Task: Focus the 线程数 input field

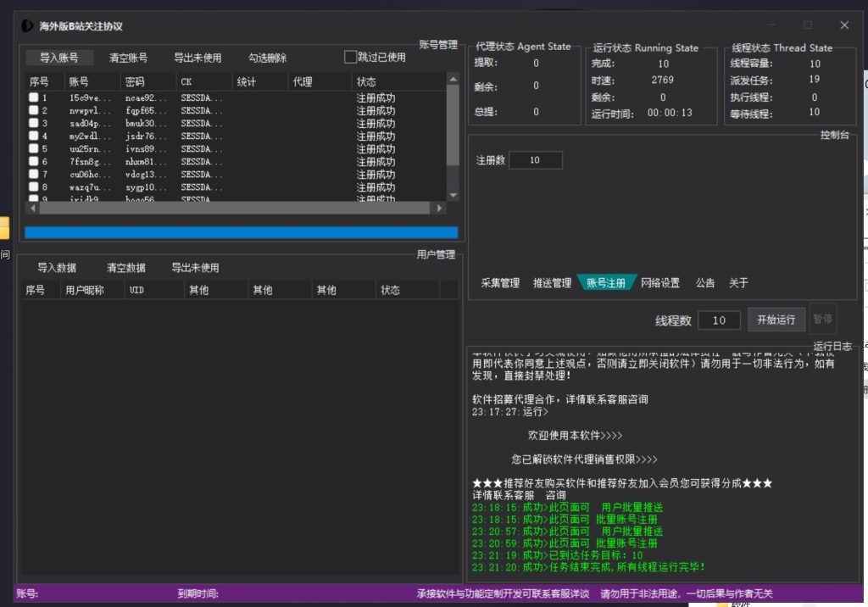Action: point(719,320)
